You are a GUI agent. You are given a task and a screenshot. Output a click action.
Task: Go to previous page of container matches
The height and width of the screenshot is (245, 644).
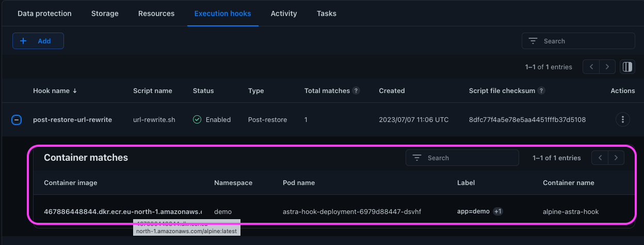pos(600,158)
